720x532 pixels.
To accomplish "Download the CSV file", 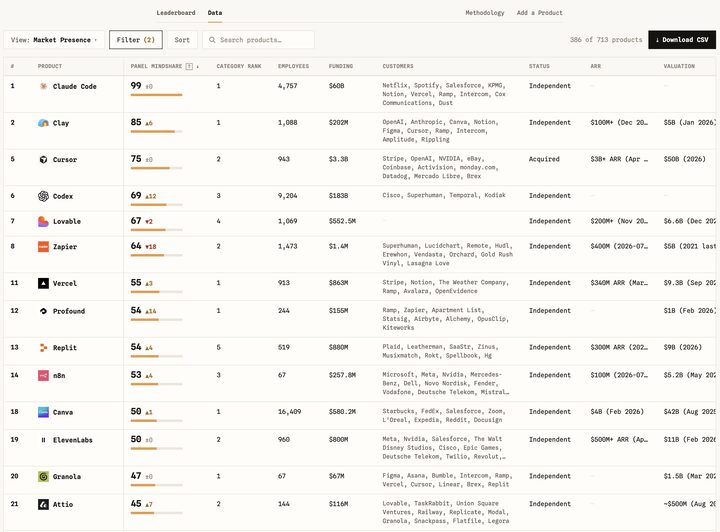I will pyautogui.click(x=682, y=40).
